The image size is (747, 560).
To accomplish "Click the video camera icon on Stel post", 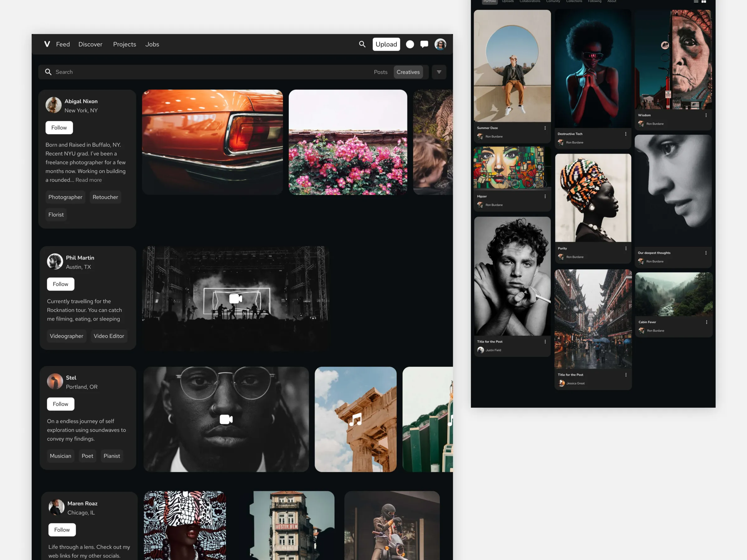I will pyautogui.click(x=226, y=419).
